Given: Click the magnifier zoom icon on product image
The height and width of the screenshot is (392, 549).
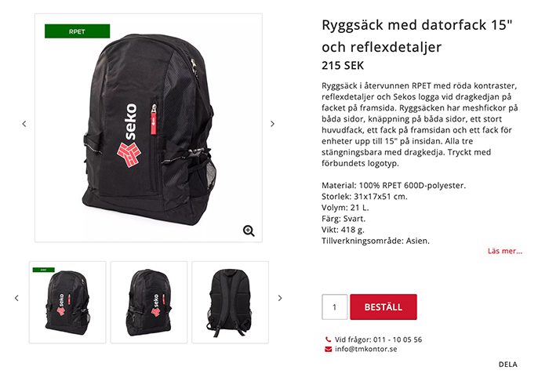Looking at the screenshot, I should [x=249, y=230].
